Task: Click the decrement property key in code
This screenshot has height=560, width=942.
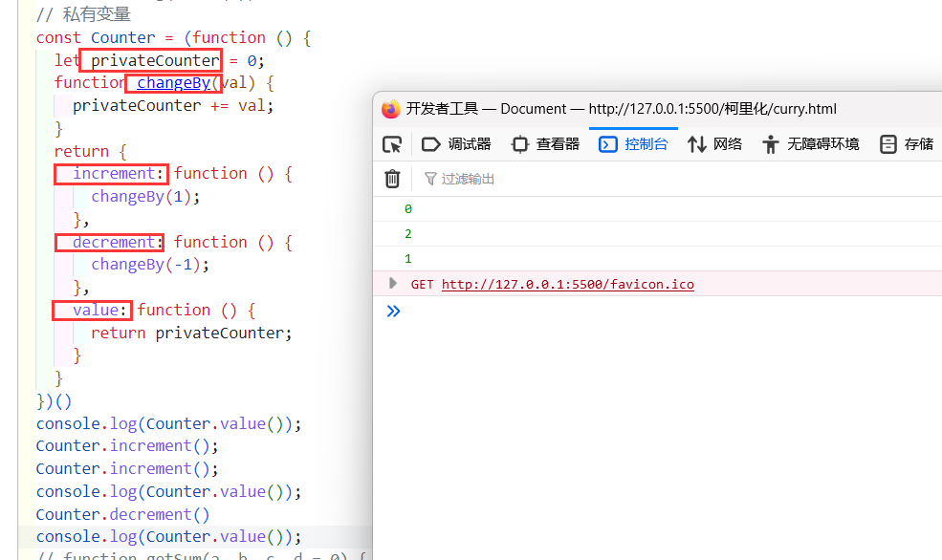Action: (114, 242)
